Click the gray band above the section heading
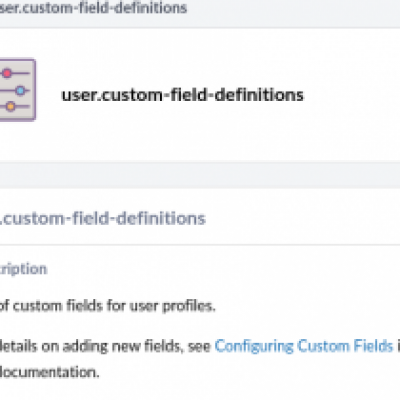This screenshot has height=400, width=400. coord(200,175)
